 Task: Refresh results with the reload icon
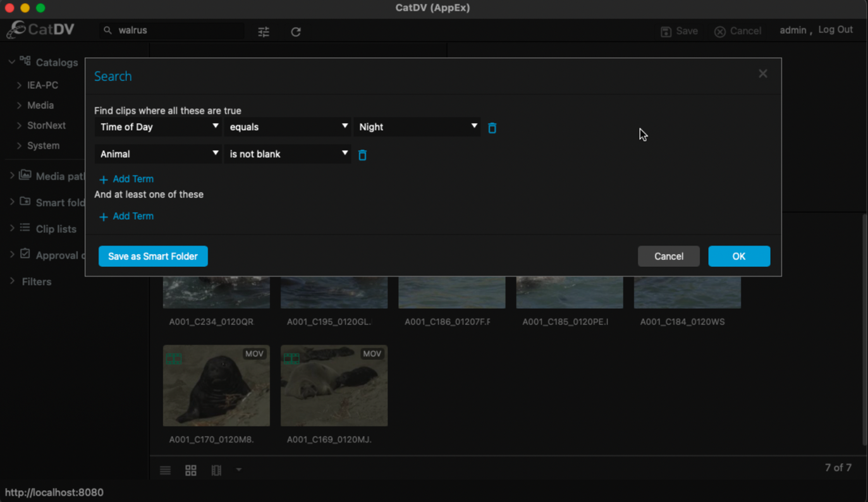(x=296, y=31)
